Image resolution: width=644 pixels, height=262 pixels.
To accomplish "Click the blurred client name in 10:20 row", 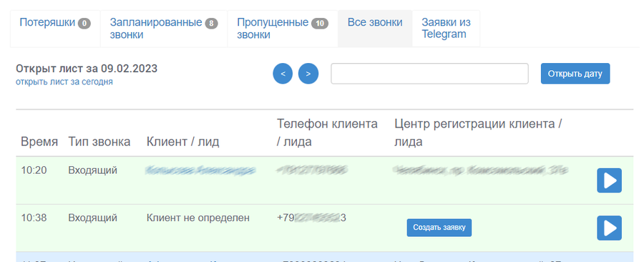I will [x=200, y=170].
